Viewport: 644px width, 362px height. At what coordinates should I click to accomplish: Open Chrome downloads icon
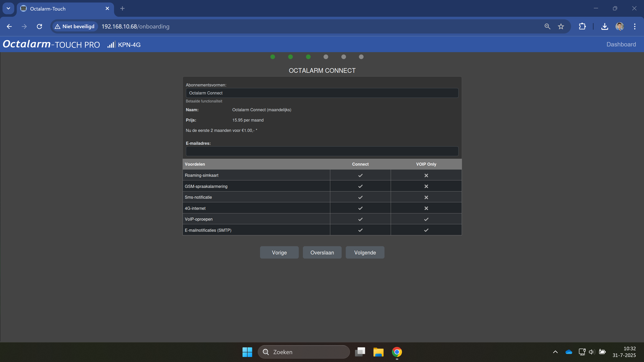click(x=604, y=26)
